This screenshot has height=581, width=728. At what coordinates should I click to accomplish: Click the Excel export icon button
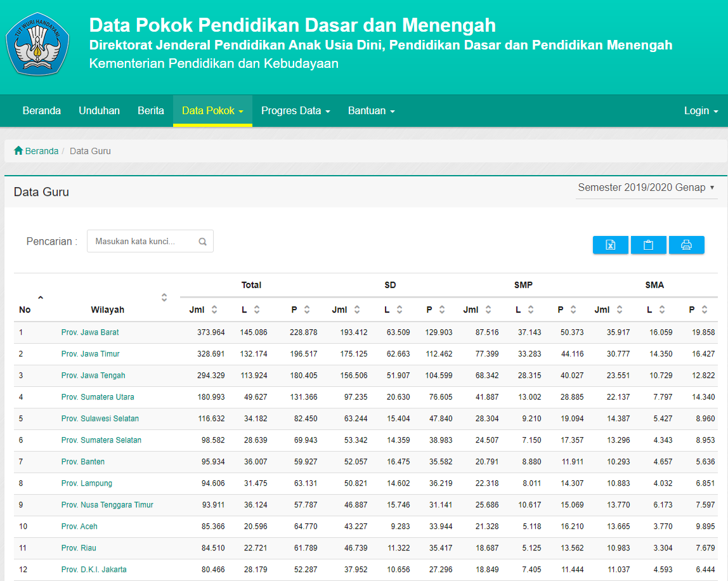coord(610,245)
